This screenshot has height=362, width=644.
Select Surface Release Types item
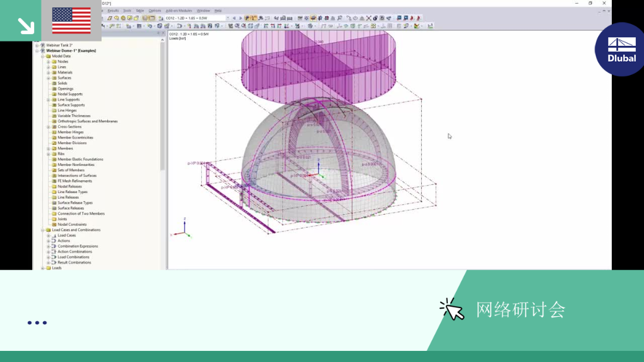[x=75, y=203]
